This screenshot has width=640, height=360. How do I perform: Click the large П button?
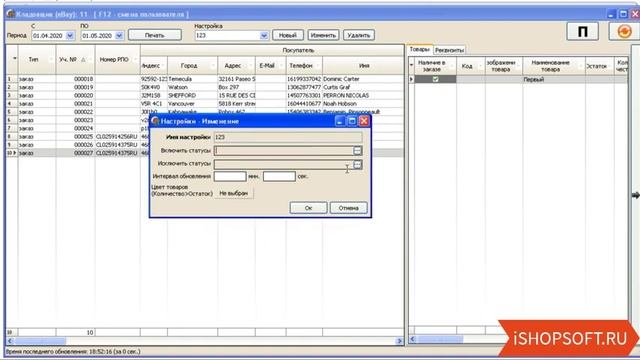click(582, 31)
